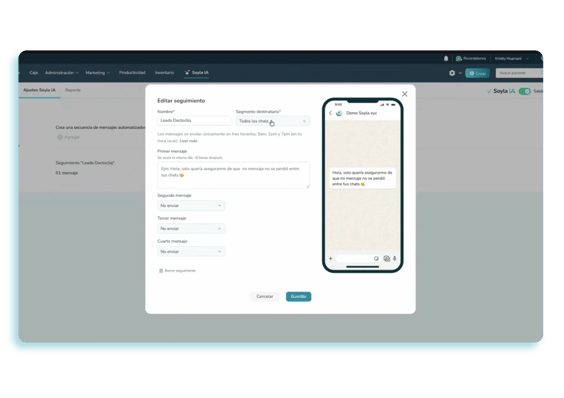Open the Segmento destinatario dropdown
Screen dimensions: 564x398
coord(273,121)
